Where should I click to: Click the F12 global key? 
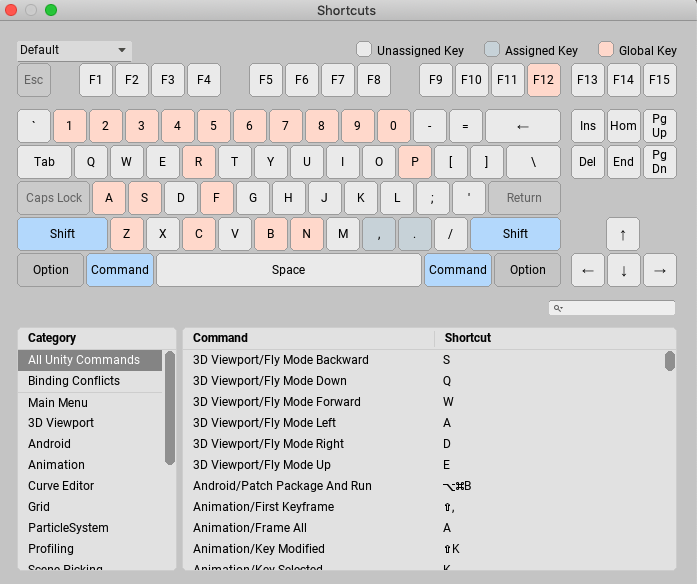point(544,80)
